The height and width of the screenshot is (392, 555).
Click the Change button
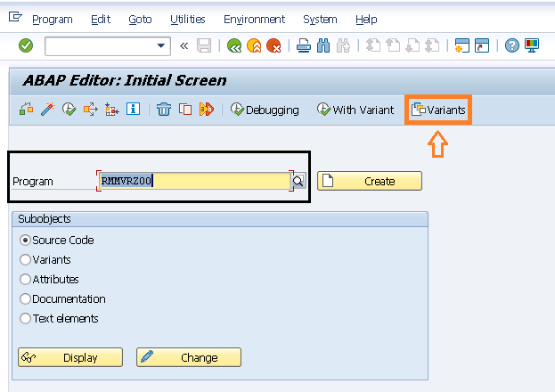[189, 357]
